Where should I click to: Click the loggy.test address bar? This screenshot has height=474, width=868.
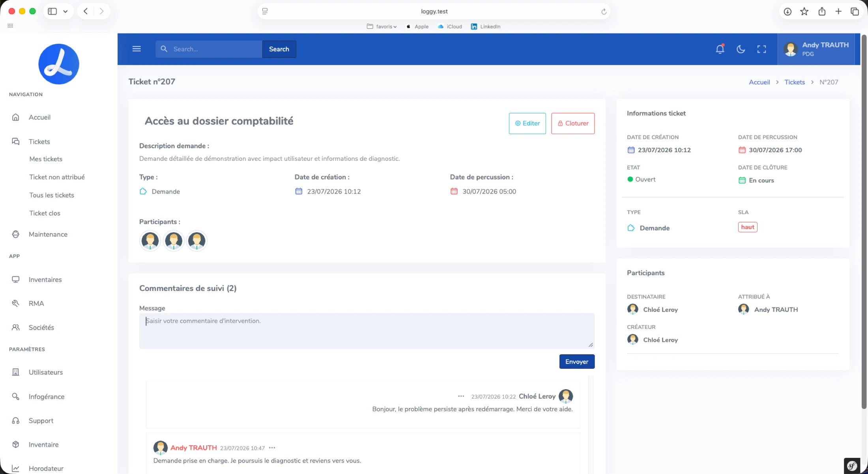434,11
